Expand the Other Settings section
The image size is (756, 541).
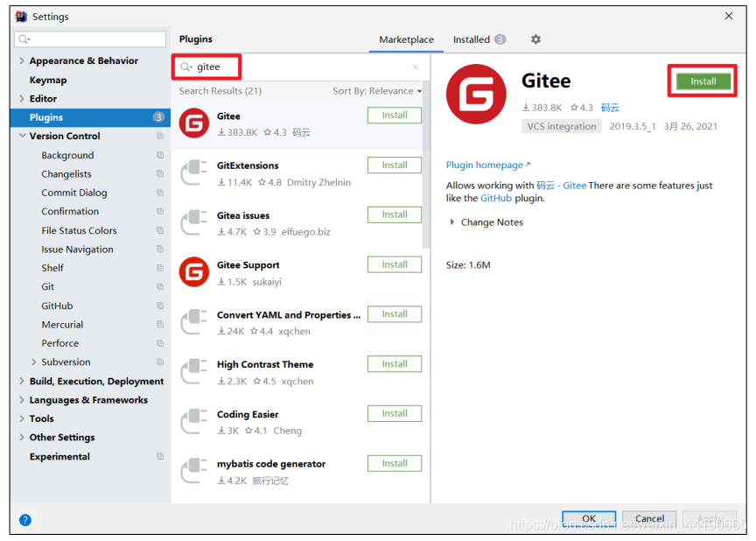[x=22, y=438]
